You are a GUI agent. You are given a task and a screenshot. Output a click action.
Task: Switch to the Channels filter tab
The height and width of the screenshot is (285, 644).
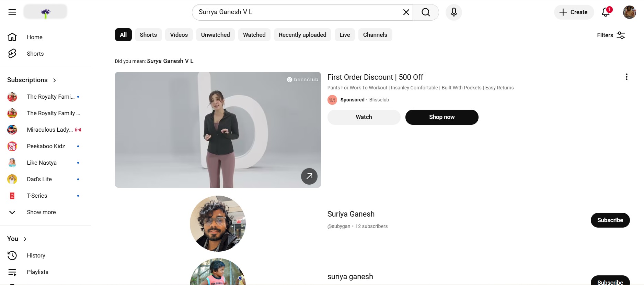pos(375,35)
